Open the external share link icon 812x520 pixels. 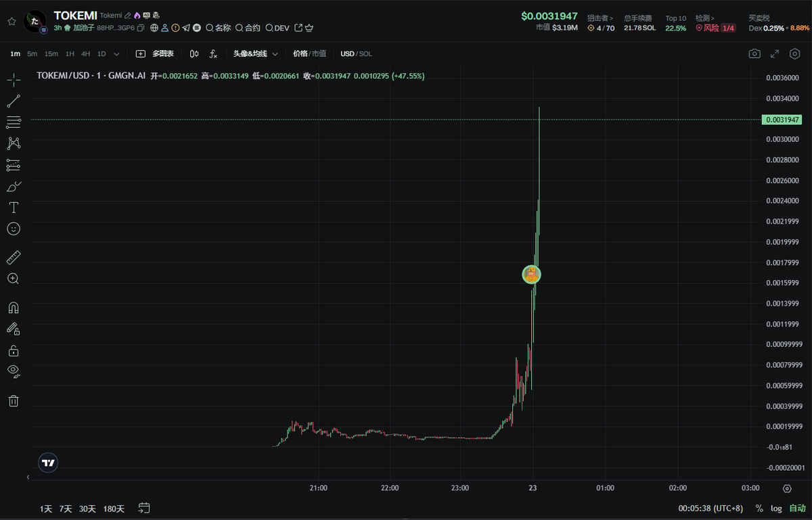click(x=298, y=28)
